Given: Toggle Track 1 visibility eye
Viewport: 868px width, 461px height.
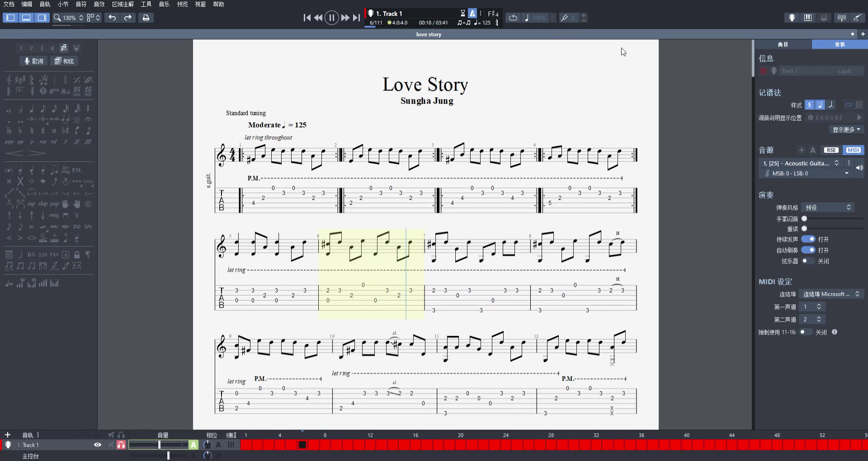Looking at the screenshot, I should point(97,445).
